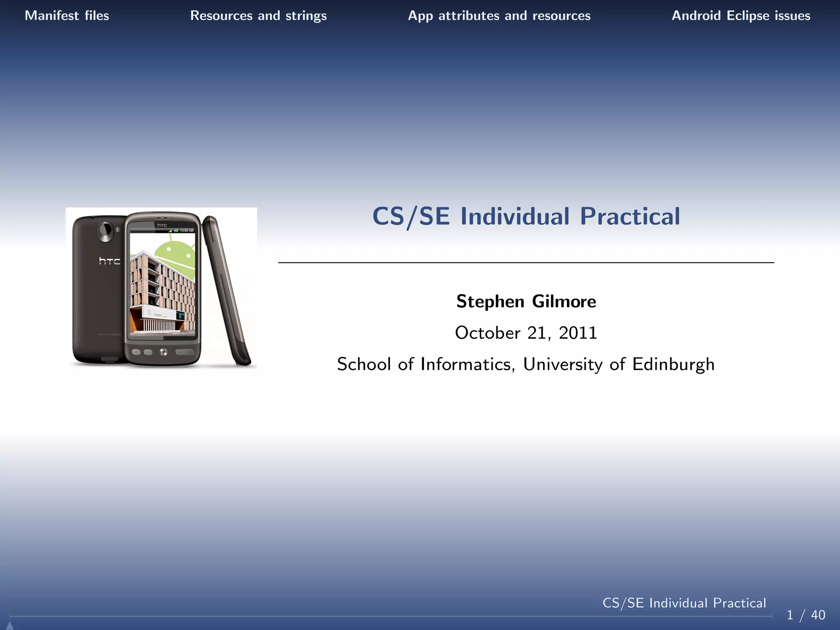Click School of Informatics affiliation text

(526, 364)
